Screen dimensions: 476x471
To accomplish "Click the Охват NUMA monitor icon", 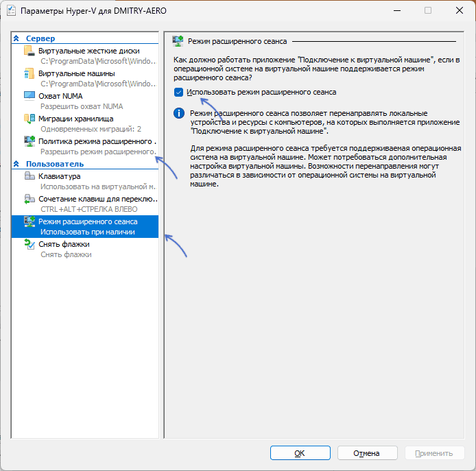I will tap(29, 96).
